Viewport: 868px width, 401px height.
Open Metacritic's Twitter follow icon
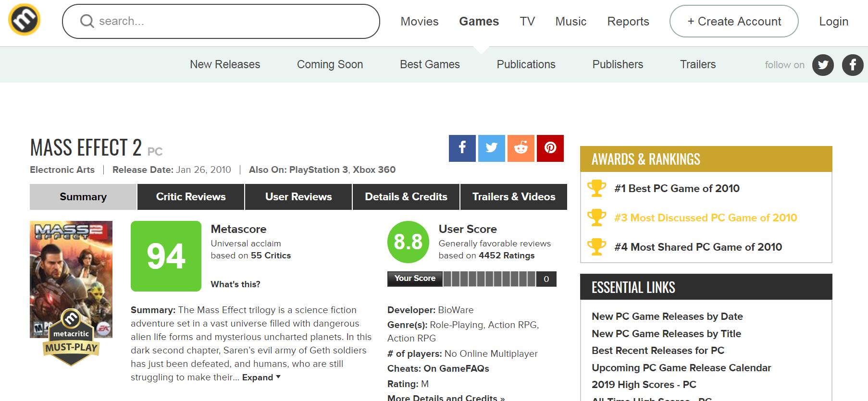coord(823,65)
